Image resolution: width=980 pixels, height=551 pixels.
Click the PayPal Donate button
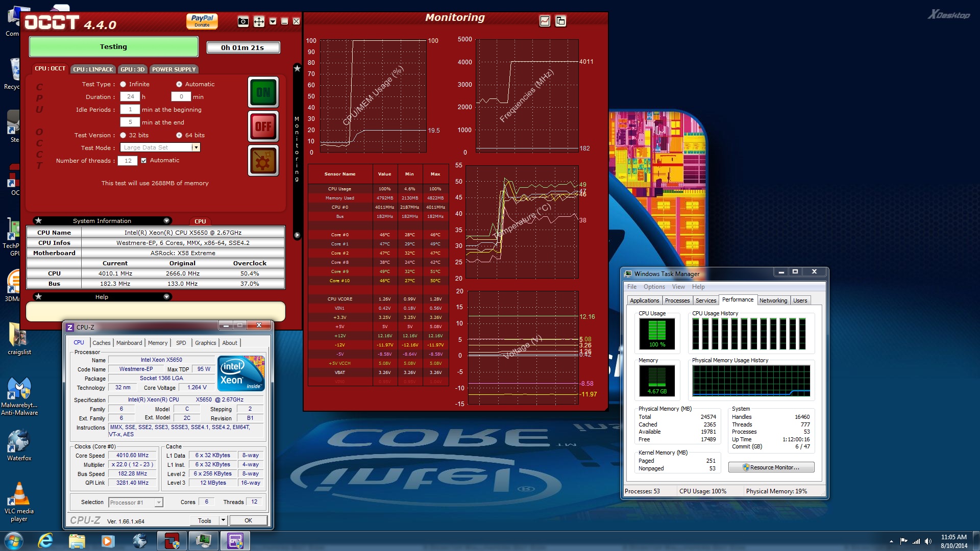pyautogui.click(x=202, y=21)
